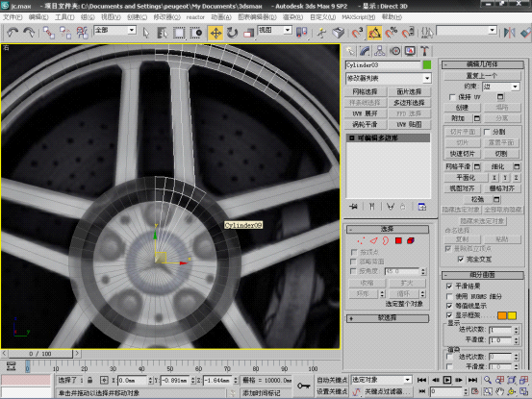Click the undo arrow icon
Image resolution: width=532 pixels, height=399 pixels.
[x=13, y=33]
